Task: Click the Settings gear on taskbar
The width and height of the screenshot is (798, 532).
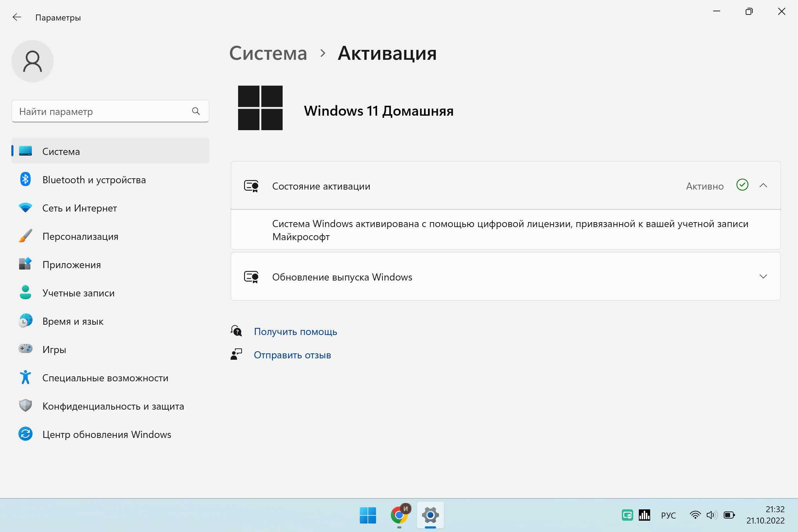Action: click(430, 515)
